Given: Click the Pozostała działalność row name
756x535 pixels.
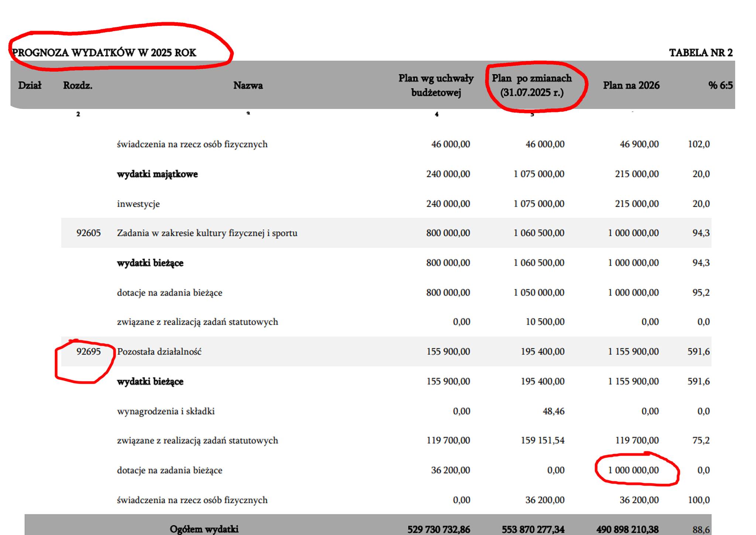Looking at the screenshot, I should [159, 351].
